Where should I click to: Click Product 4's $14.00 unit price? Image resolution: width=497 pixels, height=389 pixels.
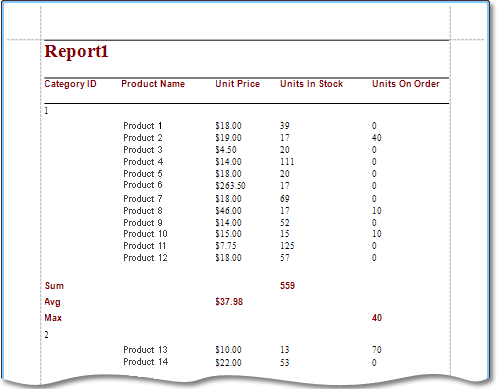click(x=228, y=162)
